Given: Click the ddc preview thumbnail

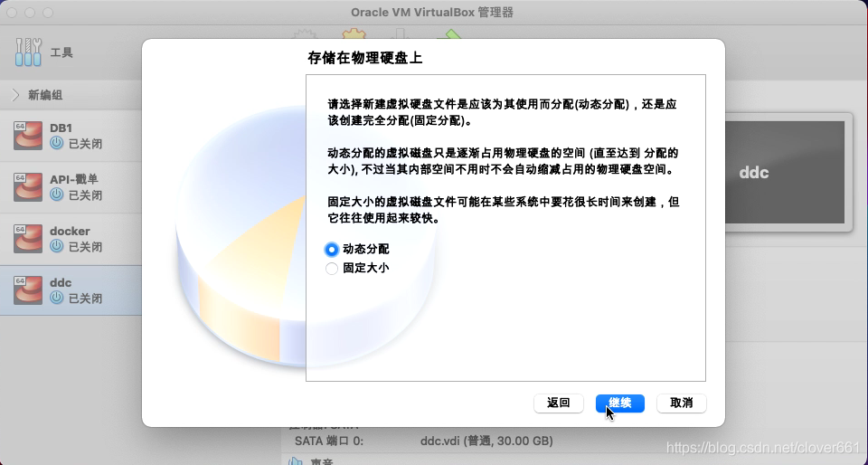Looking at the screenshot, I should coord(786,172).
